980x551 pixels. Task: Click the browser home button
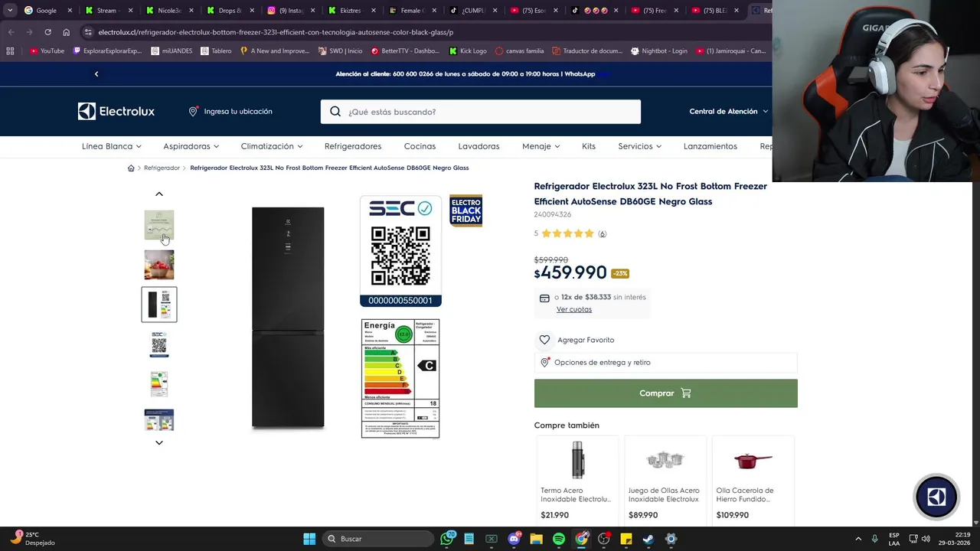tap(66, 32)
